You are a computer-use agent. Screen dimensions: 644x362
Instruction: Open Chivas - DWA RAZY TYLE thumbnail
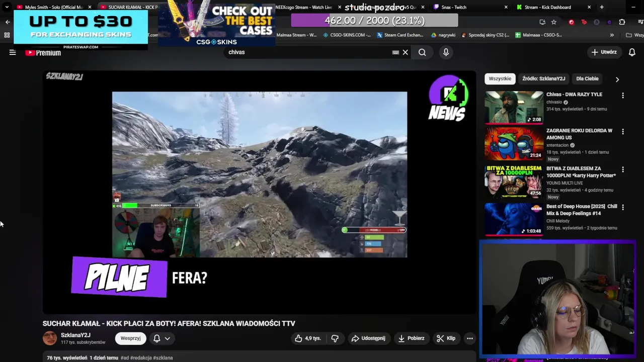(514, 107)
